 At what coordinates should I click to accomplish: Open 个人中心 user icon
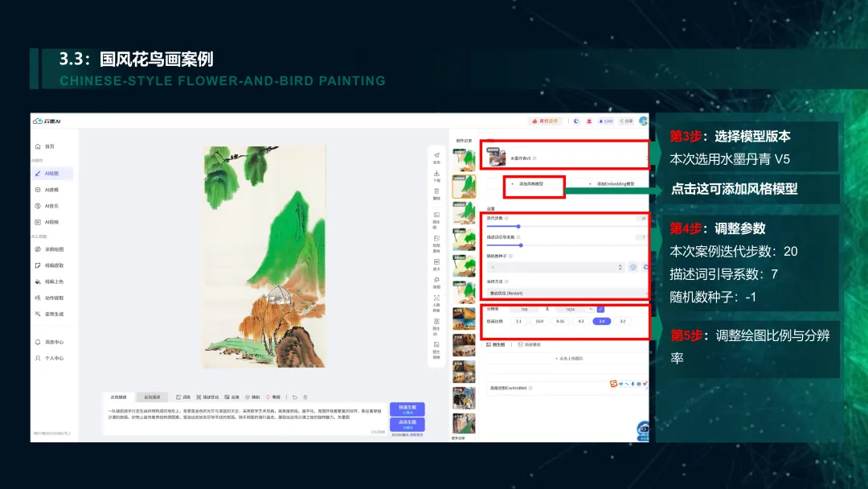tap(38, 358)
